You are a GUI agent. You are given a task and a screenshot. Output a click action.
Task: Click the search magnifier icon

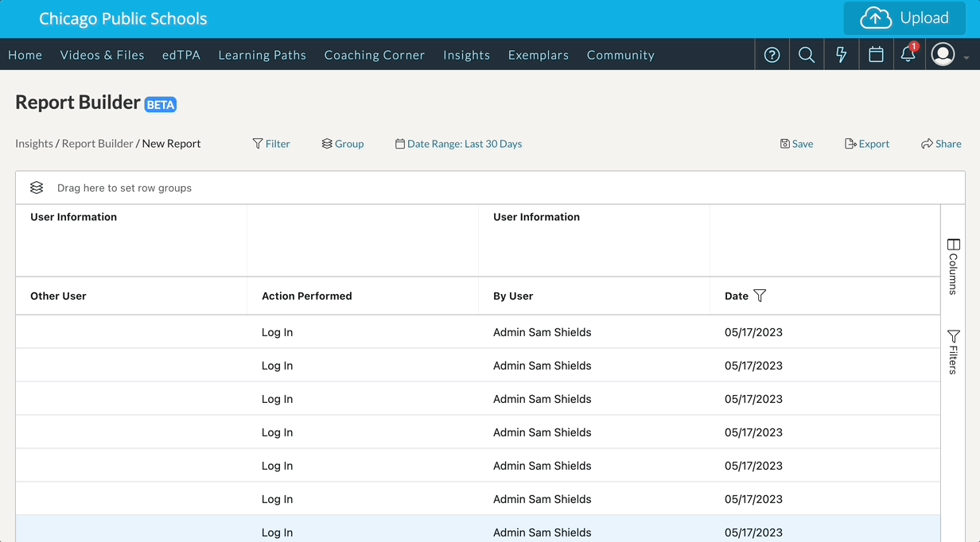pos(807,54)
